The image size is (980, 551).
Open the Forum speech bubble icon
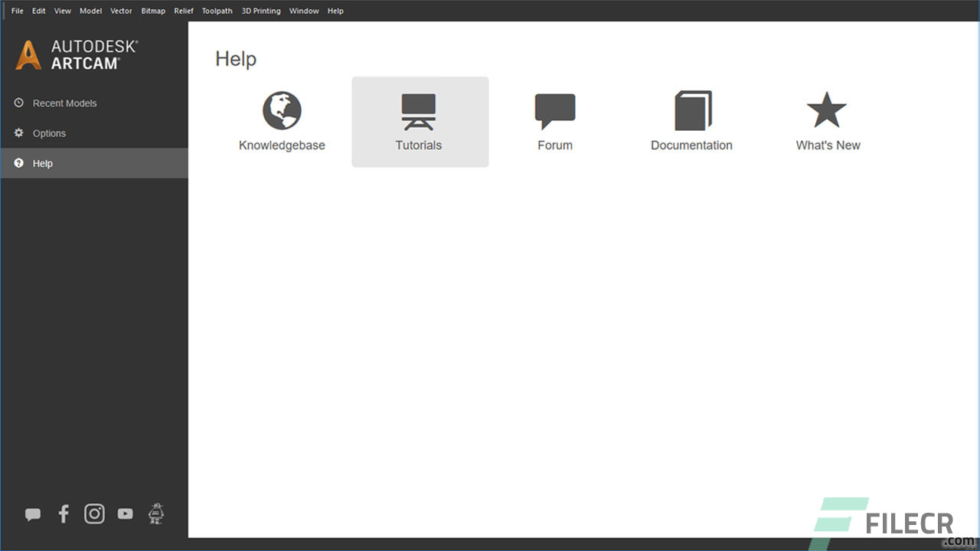tap(555, 112)
